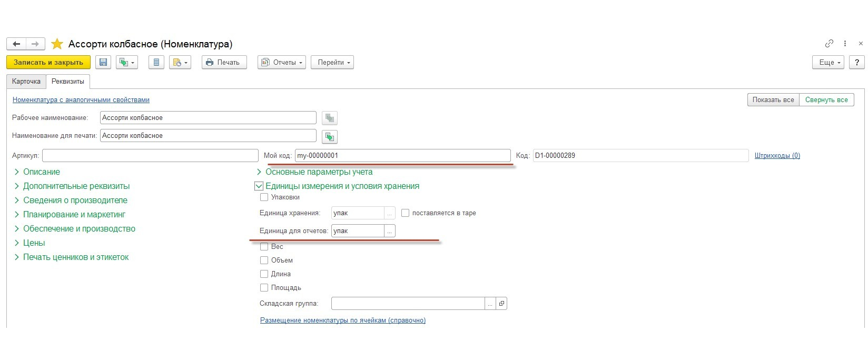Collapse Единицы измерения и условия хранения section

pyautogui.click(x=259, y=186)
